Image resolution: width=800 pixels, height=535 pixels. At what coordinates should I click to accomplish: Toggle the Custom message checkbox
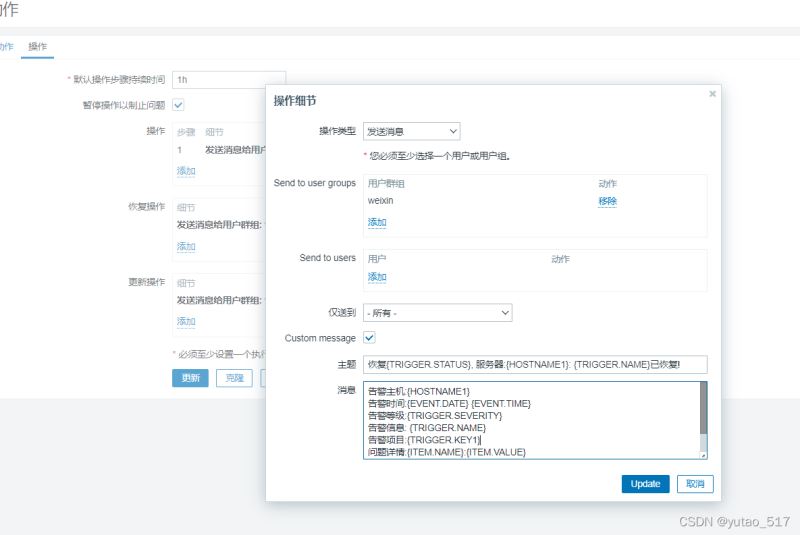tap(369, 338)
